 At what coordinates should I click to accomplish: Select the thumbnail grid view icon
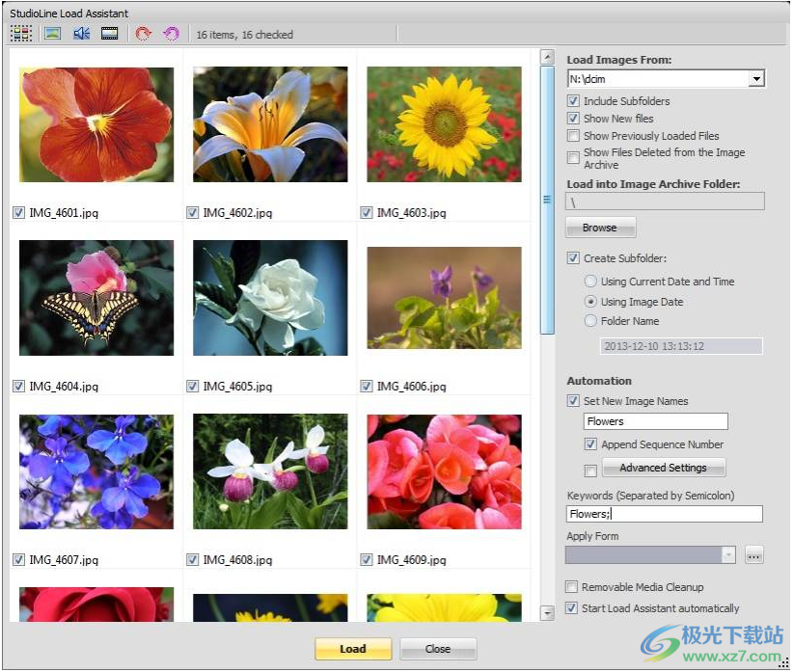[x=19, y=33]
